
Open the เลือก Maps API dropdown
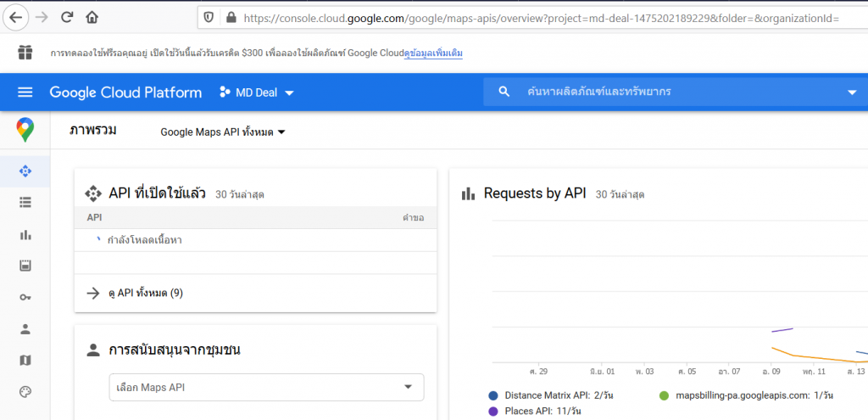(266, 387)
